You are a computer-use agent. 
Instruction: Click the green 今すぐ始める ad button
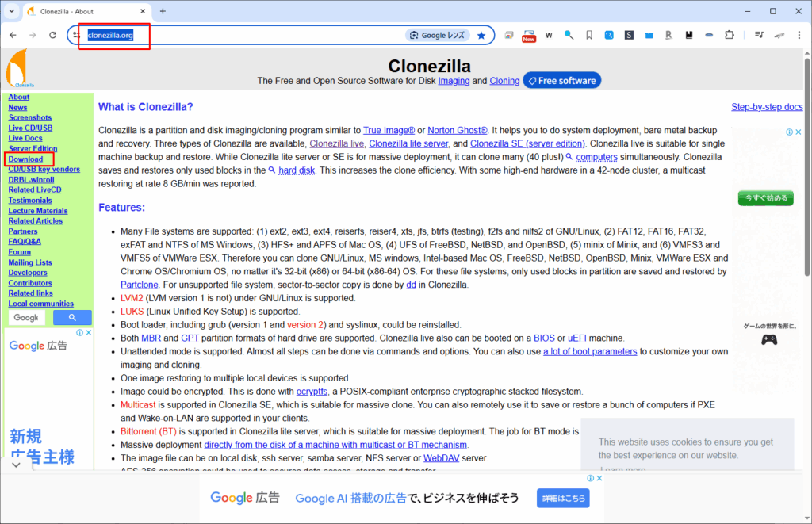(x=766, y=198)
